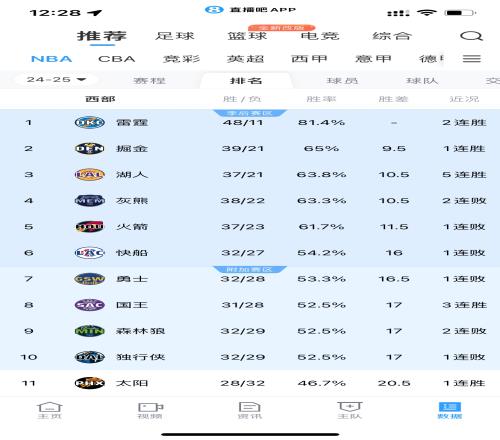Open the 赛程 schedule tab
The image size is (500, 440).
149,81
